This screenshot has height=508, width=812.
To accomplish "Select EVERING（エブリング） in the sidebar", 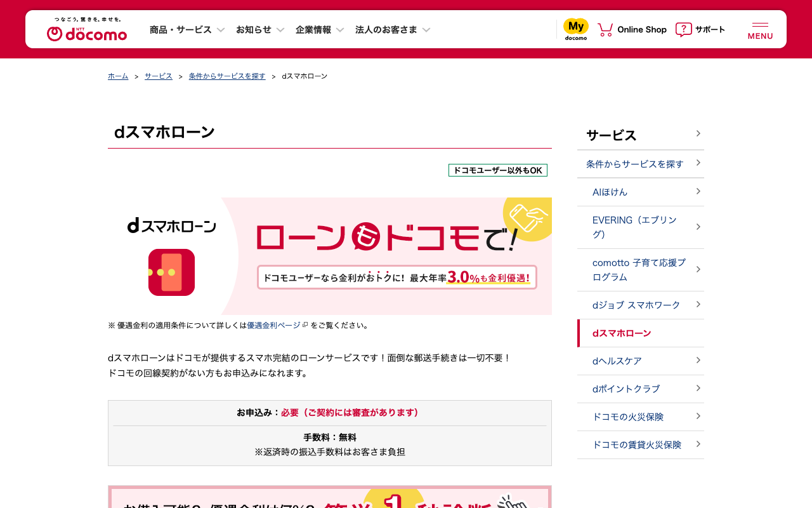I will point(641,227).
